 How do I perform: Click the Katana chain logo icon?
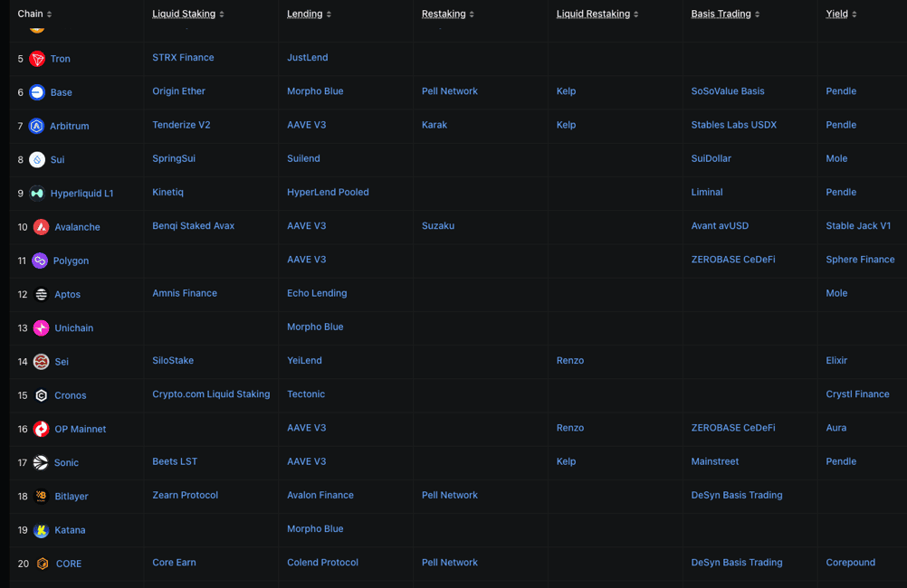pyautogui.click(x=41, y=530)
